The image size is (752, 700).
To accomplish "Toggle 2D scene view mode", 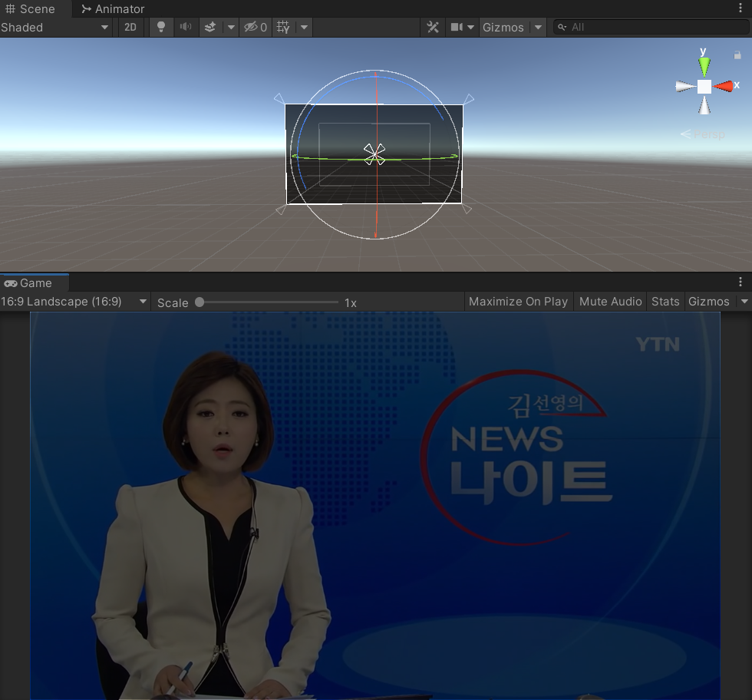I will coord(130,28).
